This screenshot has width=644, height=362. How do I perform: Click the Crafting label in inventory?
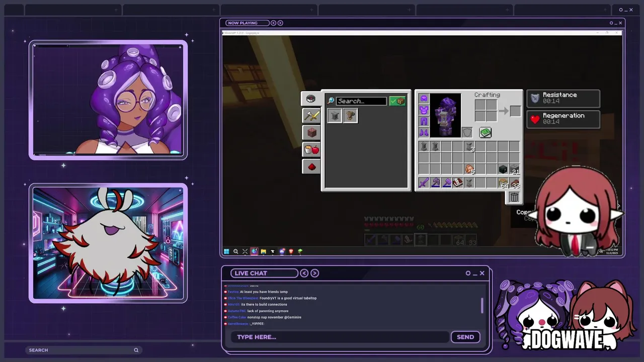[x=487, y=95]
